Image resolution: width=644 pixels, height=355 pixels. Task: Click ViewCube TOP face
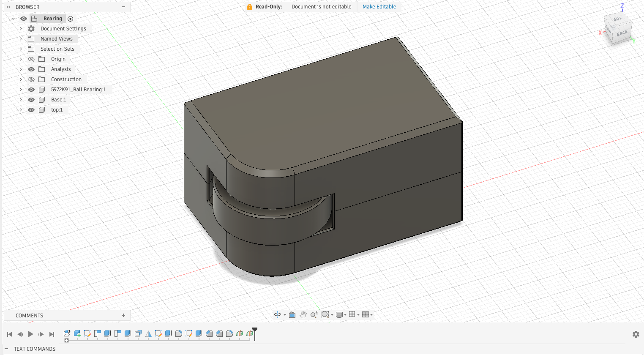[617, 19]
